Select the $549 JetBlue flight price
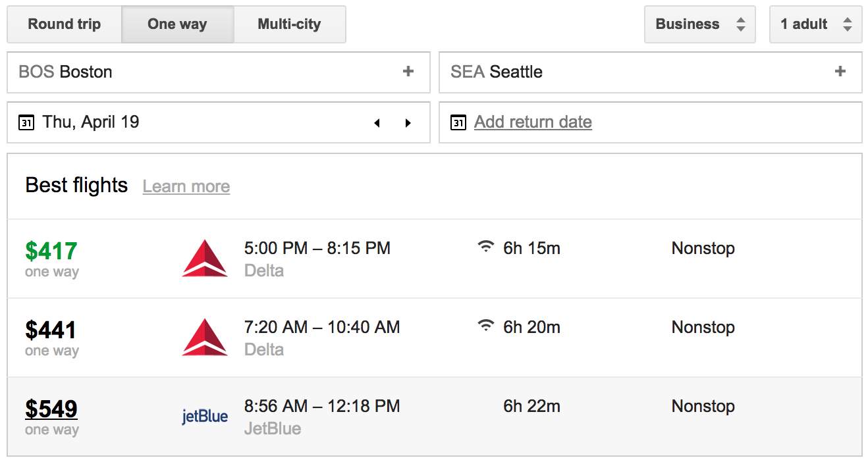Viewport: 868px width, 462px height. click(51, 409)
